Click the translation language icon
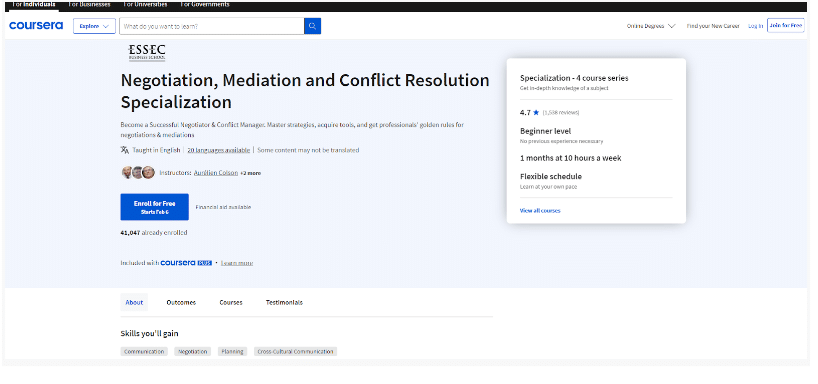 pyautogui.click(x=125, y=150)
